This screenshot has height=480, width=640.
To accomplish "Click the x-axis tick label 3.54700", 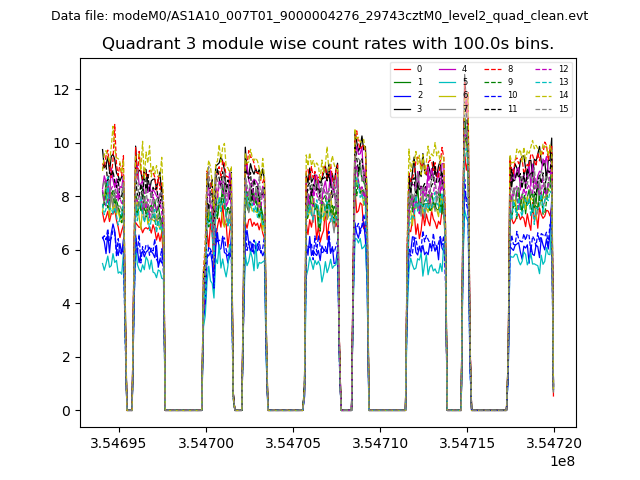I will [x=206, y=442].
